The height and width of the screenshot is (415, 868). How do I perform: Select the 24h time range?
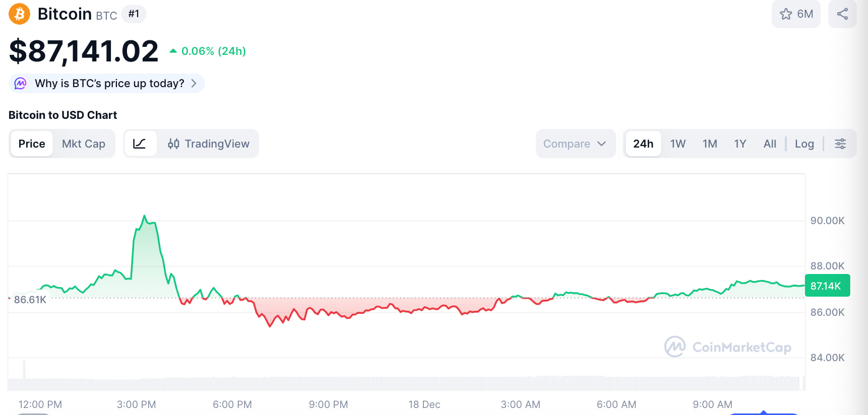click(x=643, y=144)
